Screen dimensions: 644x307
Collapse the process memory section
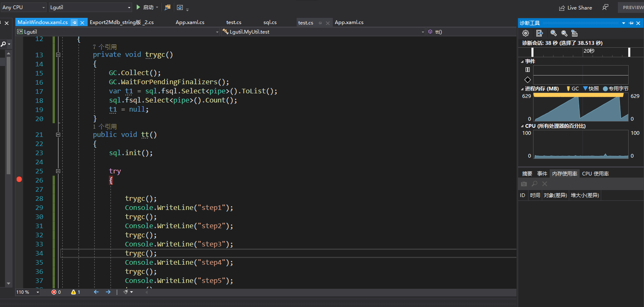(x=522, y=88)
